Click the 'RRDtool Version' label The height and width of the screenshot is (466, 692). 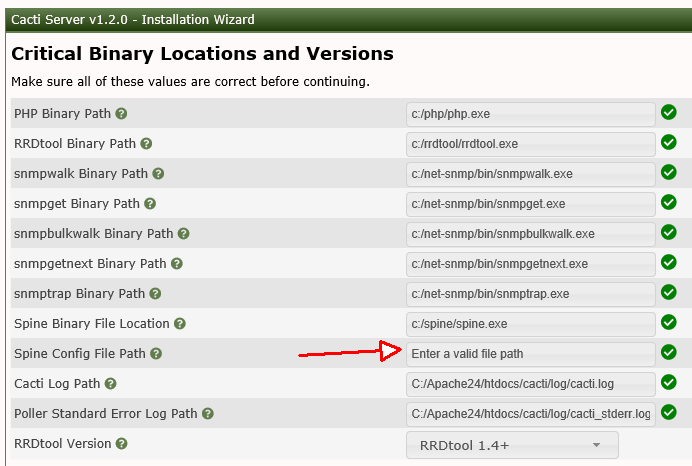(63, 443)
